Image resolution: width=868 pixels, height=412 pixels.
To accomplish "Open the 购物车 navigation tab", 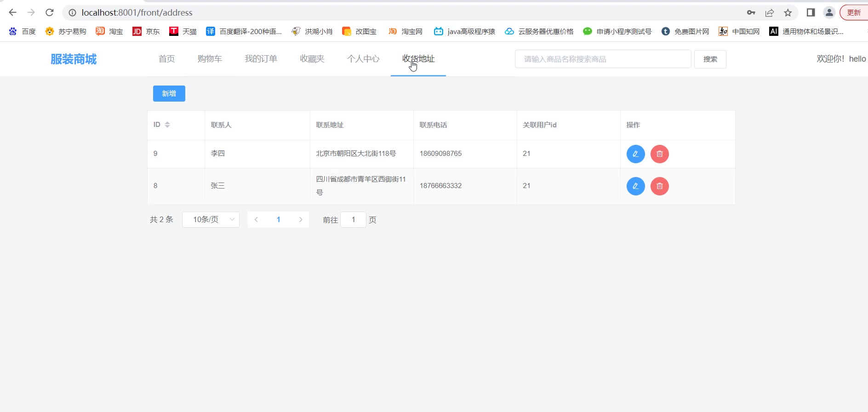I will click(210, 59).
